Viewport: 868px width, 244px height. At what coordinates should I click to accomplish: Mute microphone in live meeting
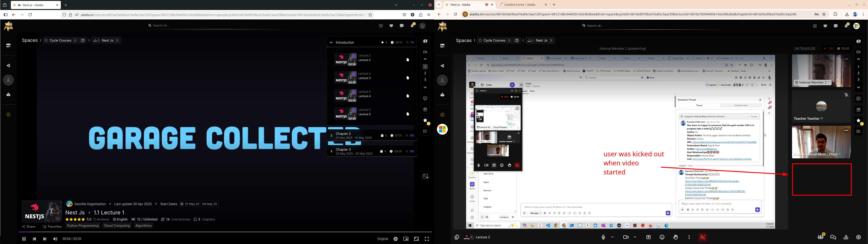click(x=604, y=237)
